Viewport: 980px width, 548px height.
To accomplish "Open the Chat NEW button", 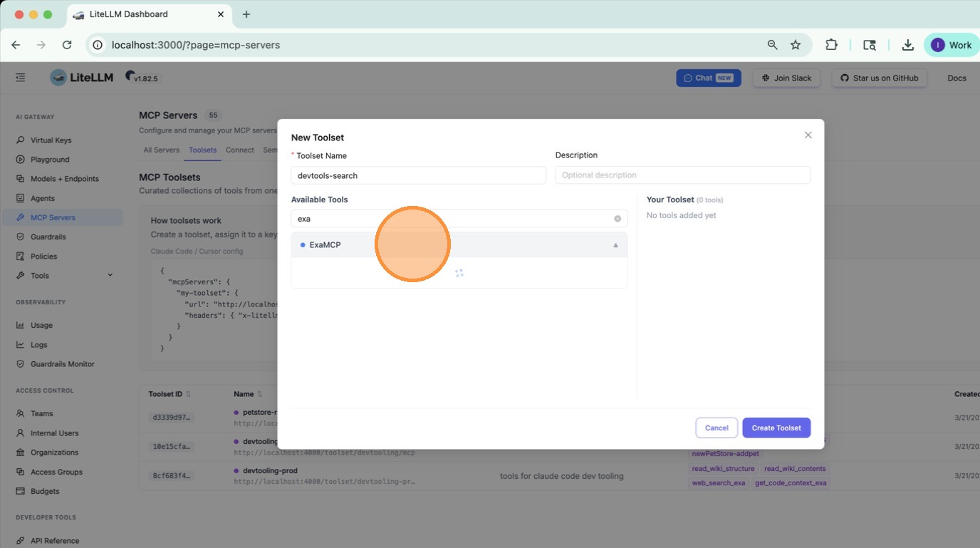I will (x=709, y=78).
